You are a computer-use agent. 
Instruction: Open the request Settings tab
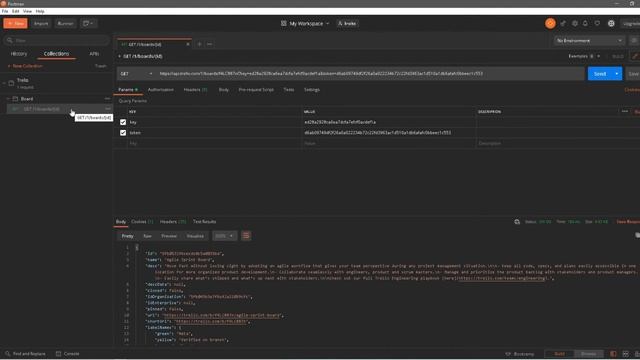(311, 90)
